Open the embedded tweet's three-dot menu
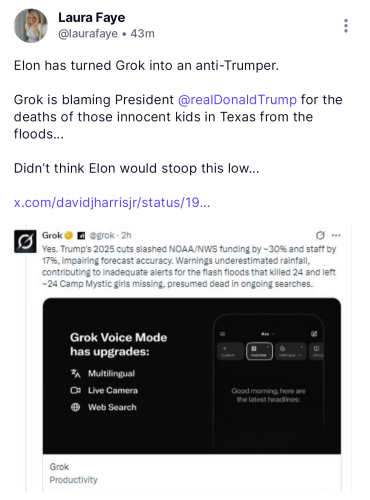370x500 pixels. (x=336, y=235)
